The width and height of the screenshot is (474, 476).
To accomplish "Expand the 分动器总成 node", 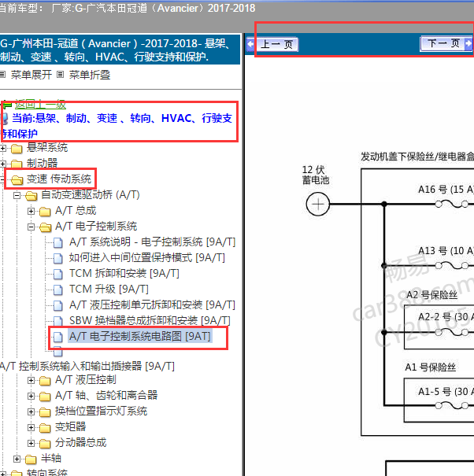I will click(x=31, y=444).
